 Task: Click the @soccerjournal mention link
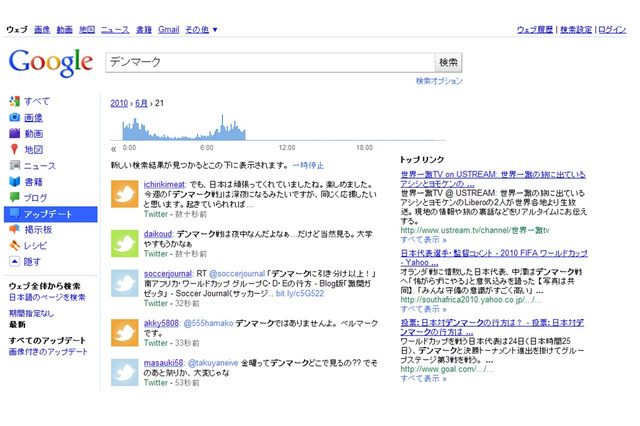tap(237, 273)
